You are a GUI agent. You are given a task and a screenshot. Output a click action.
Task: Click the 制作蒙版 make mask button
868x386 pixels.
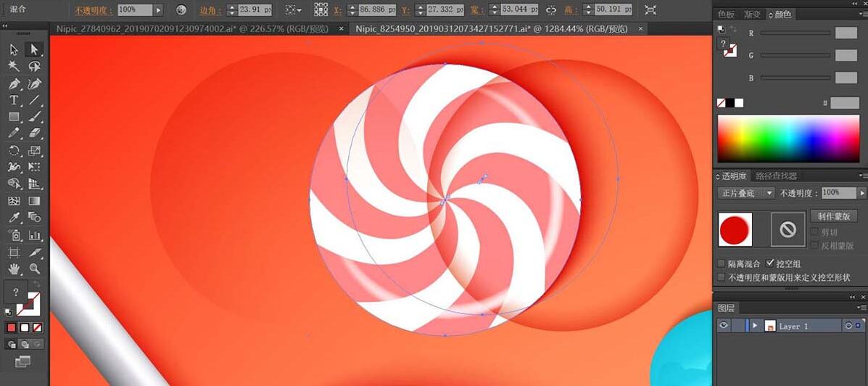[x=833, y=216]
